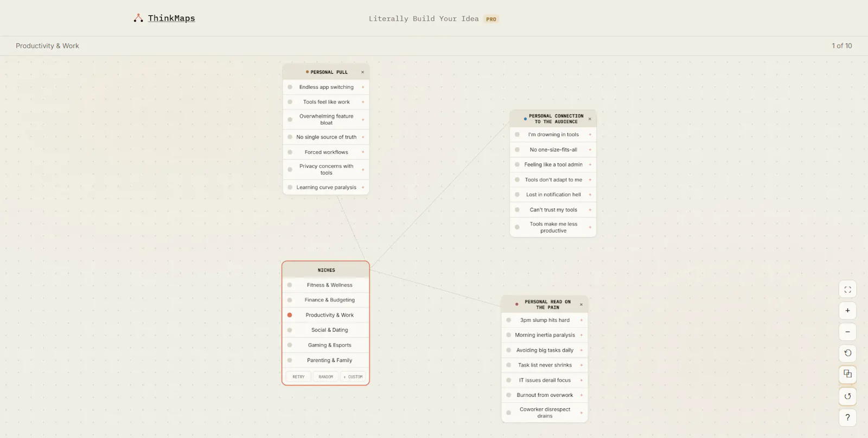Expand Tools don't adapt to me

point(590,180)
